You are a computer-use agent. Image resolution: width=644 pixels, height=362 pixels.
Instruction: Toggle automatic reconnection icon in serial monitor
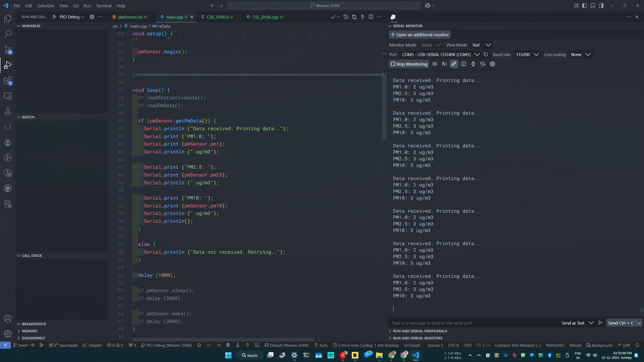483,64
